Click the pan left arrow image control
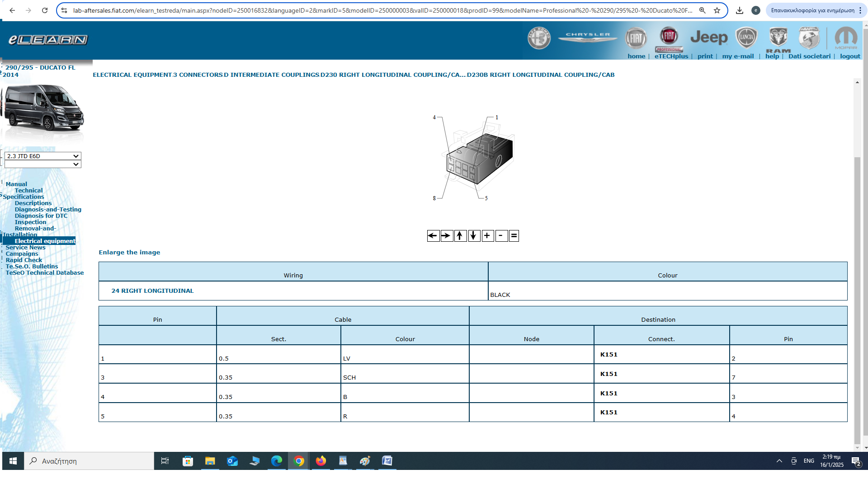Image resolution: width=868 pixels, height=488 pixels. (x=433, y=235)
